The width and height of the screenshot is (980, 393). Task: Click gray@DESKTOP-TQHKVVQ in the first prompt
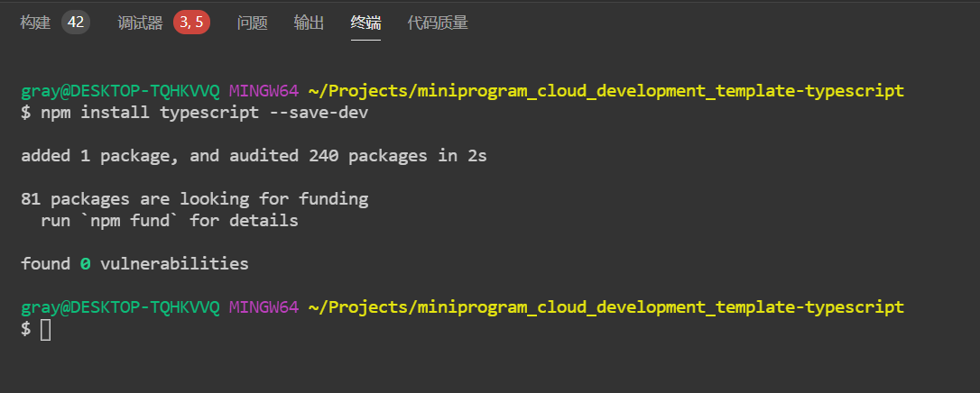click(120, 91)
